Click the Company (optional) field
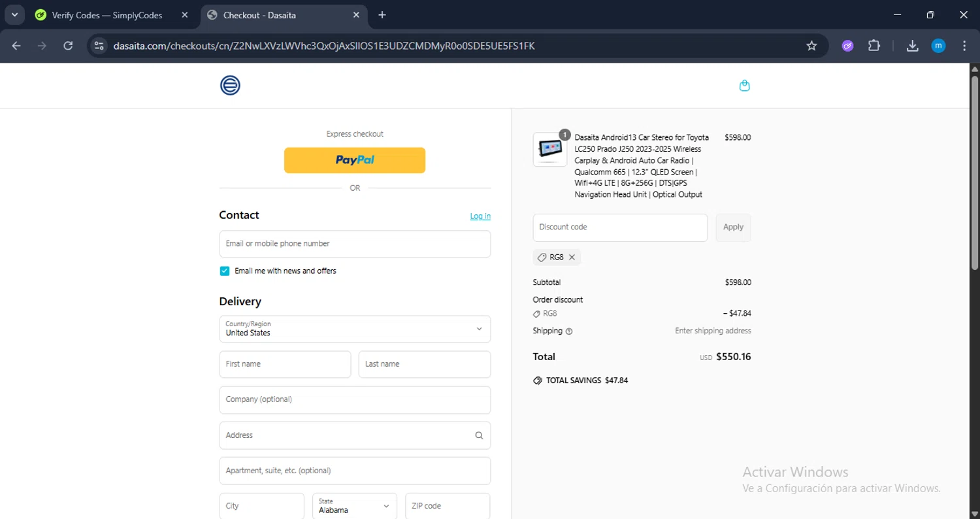The image size is (980, 519). [355, 400]
